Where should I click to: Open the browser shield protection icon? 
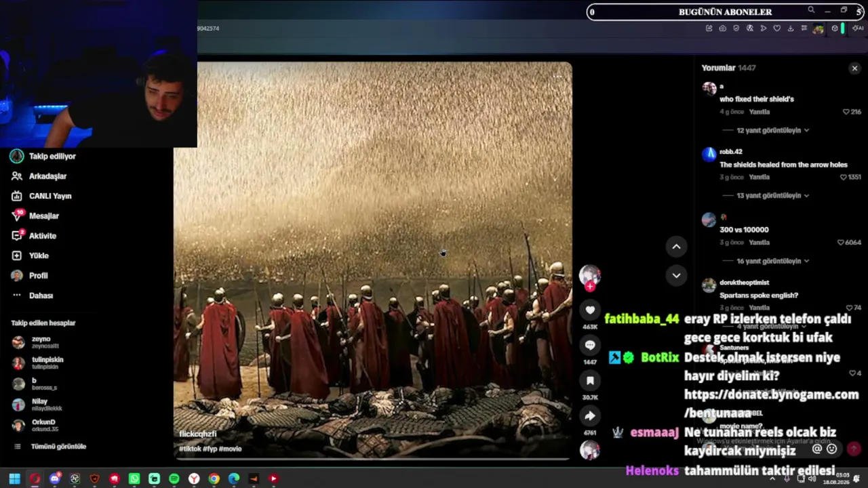click(x=736, y=28)
